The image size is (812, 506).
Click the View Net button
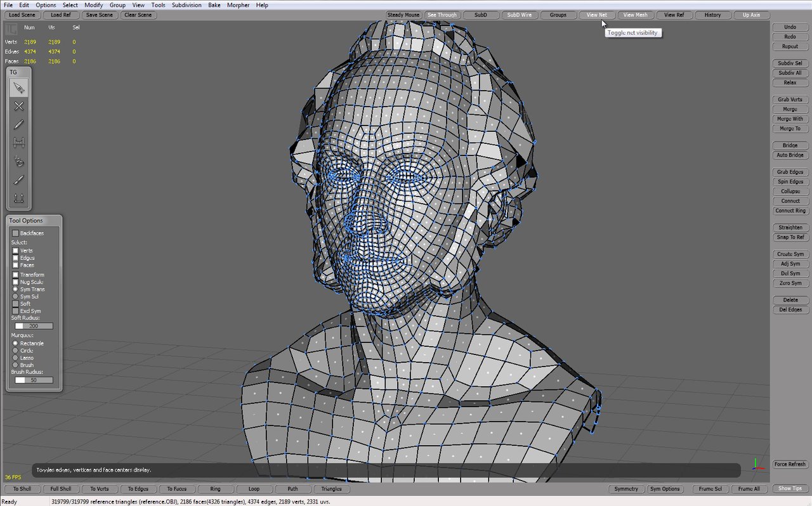pyautogui.click(x=597, y=15)
